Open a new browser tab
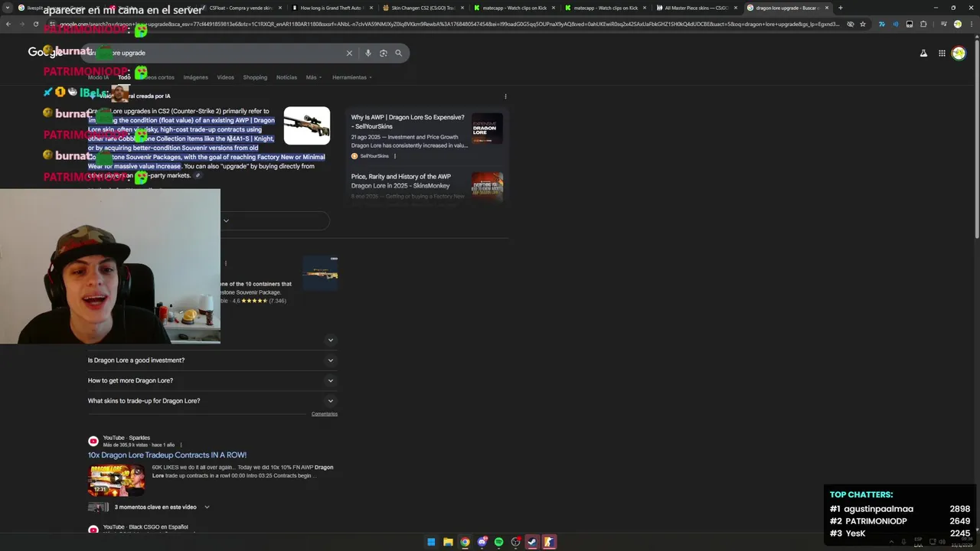980x551 pixels. [x=841, y=8]
